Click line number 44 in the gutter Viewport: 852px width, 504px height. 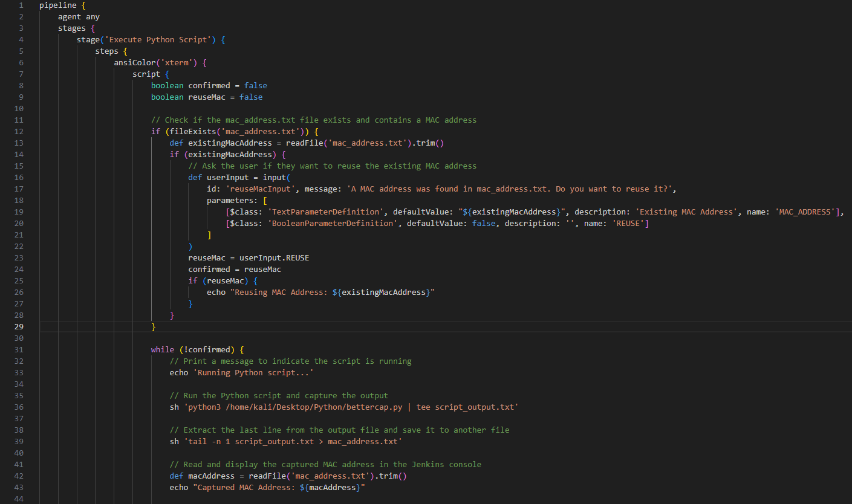[19, 499]
